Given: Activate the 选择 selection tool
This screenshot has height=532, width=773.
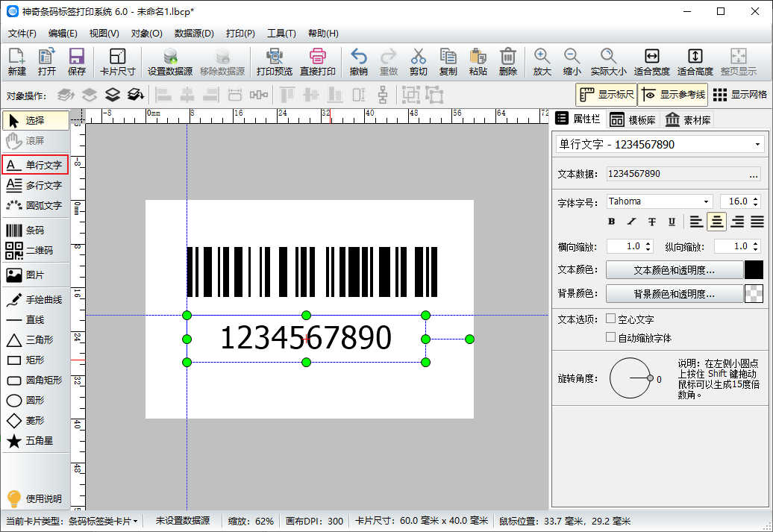Looking at the screenshot, I should (35, 120).
